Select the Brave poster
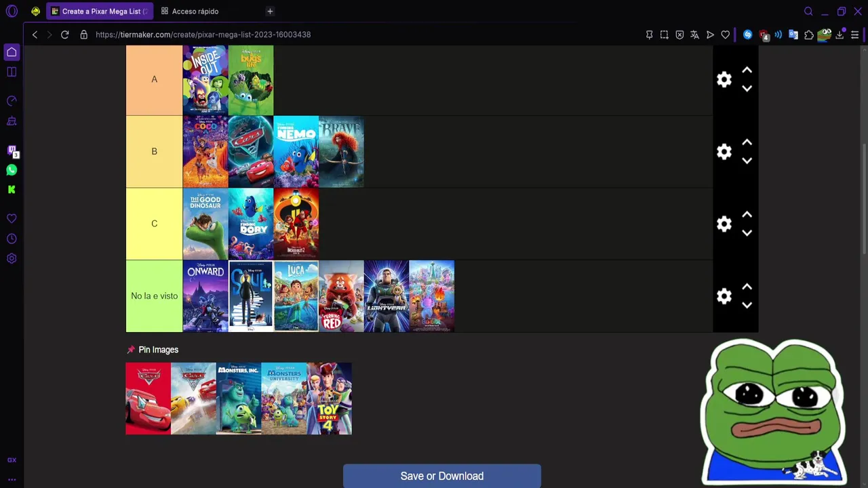Viewport: 868px width, 488px height. [x=341, y=152]
